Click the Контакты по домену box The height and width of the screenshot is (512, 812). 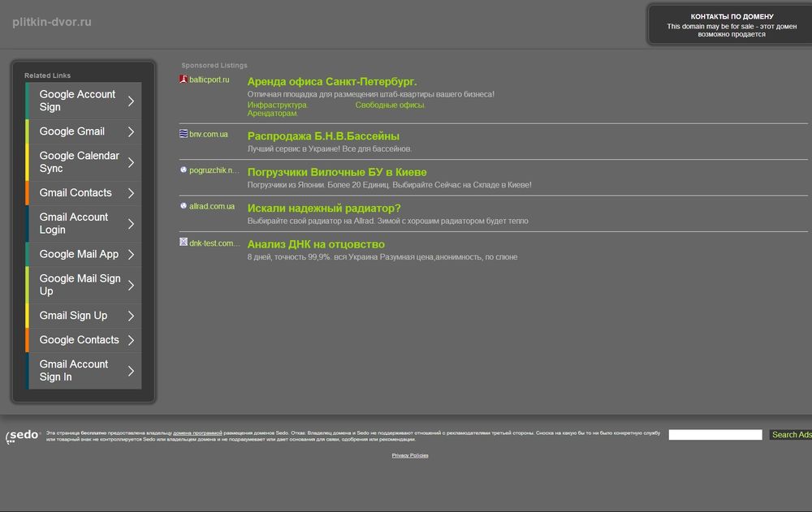(x=730, y=25)
